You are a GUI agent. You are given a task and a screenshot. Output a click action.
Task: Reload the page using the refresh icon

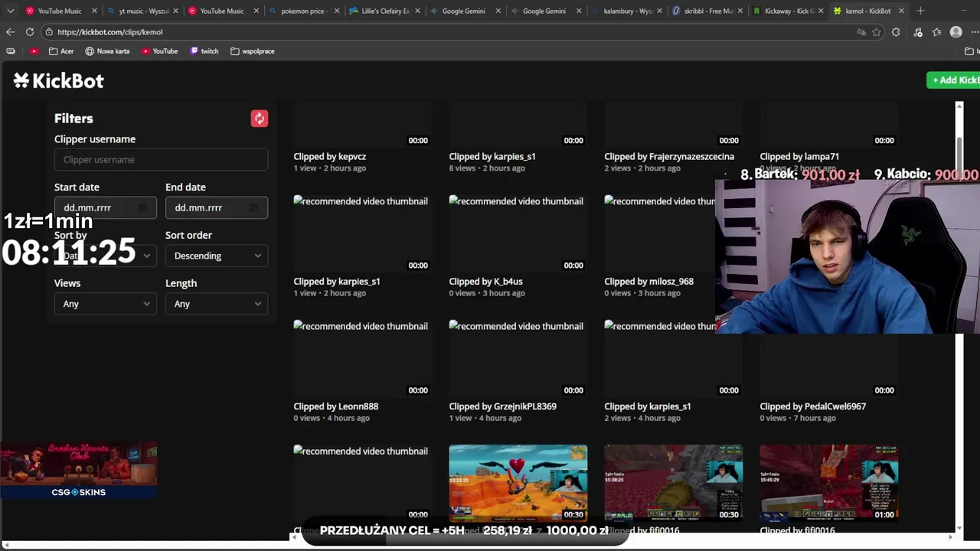point(29,32)
